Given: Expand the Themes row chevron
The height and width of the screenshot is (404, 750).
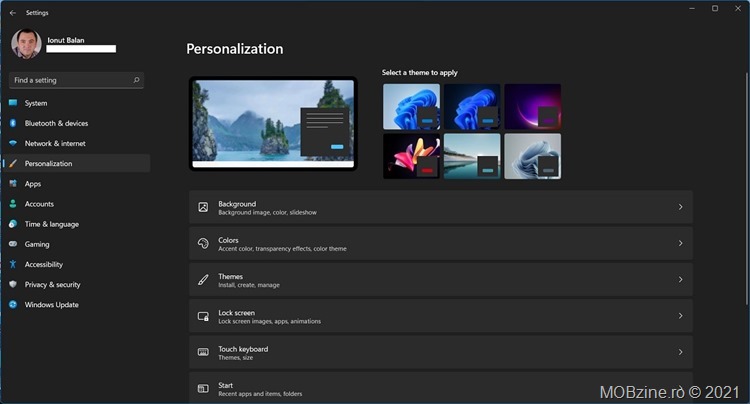Looking at the screenshot, I should (680, 280).
